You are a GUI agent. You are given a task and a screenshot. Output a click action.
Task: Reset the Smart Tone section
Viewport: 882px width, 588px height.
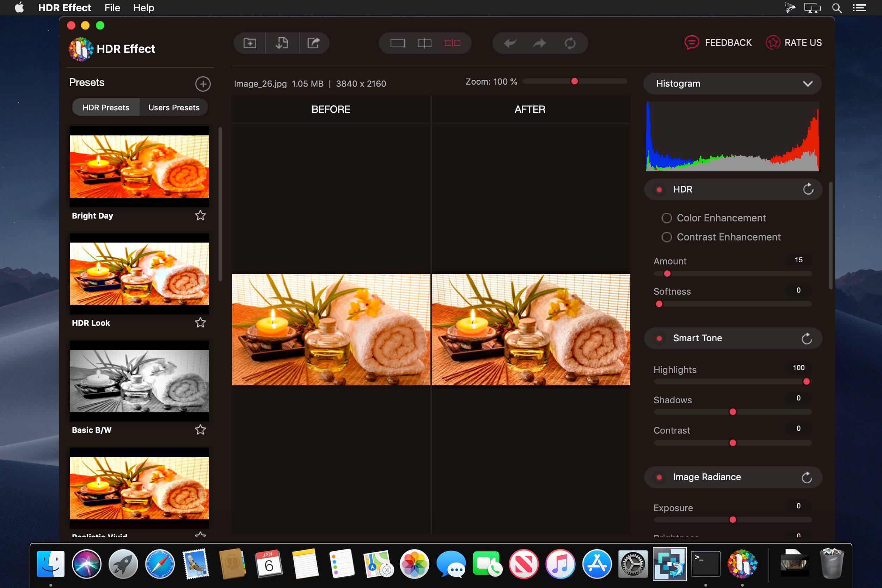tap(807, 339)
